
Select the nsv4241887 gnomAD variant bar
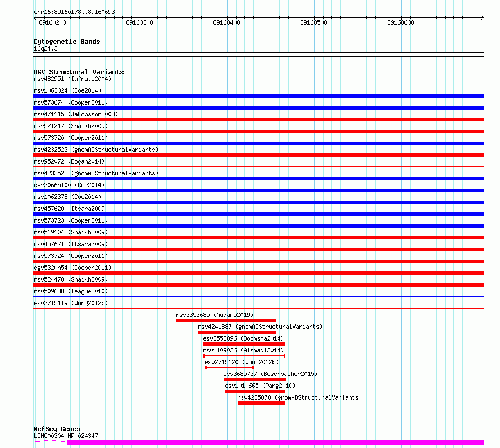click(x=237, y=332)
